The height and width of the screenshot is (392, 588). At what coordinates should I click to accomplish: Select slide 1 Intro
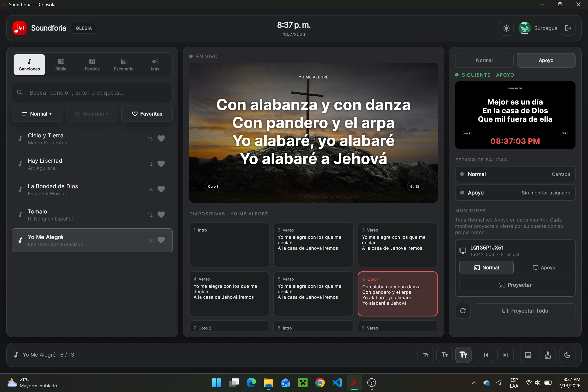[x=229, y=245]
